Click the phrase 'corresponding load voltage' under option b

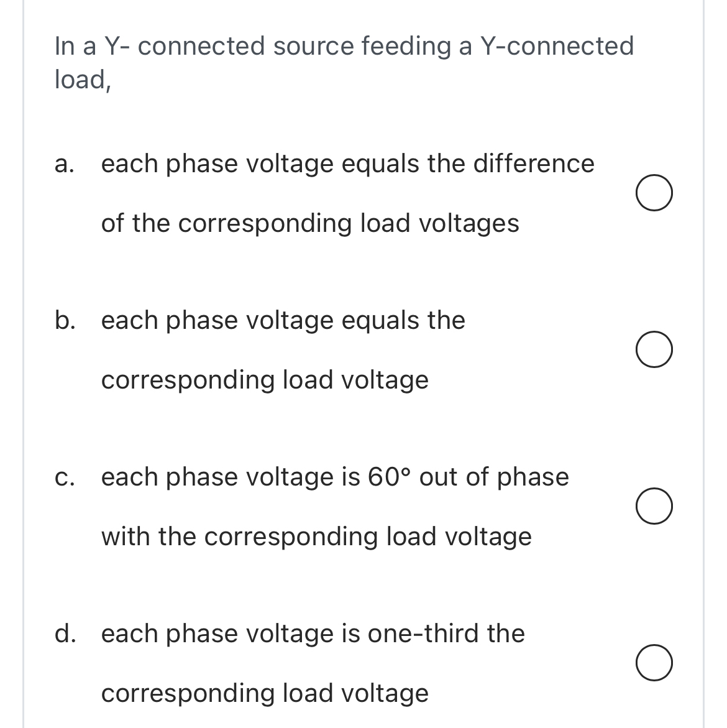[264, 380]
